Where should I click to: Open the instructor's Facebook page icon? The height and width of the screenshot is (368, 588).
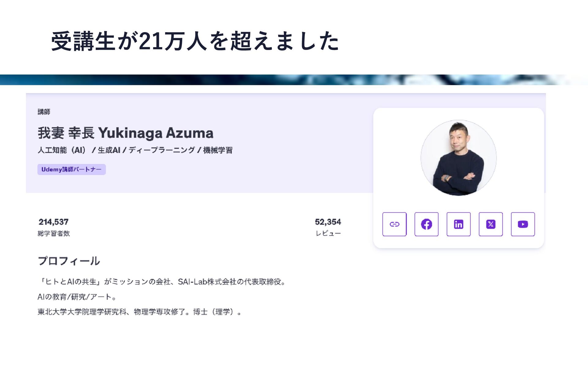coord(426,224)
